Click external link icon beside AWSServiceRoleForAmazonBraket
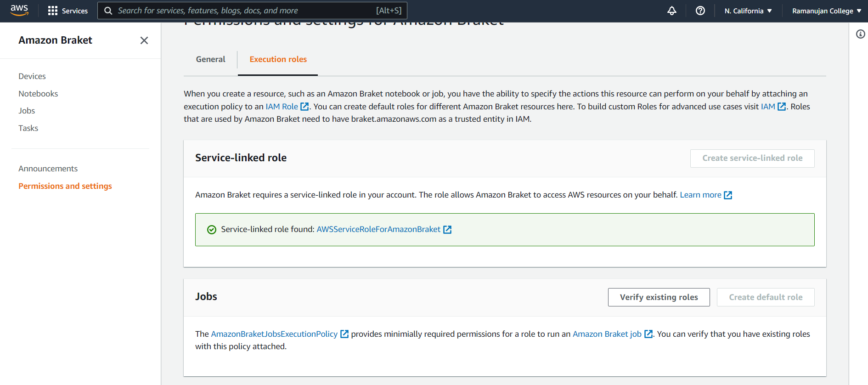Viewport: 868px width, 385px height. pyautogui.click(x=447, y=230)
